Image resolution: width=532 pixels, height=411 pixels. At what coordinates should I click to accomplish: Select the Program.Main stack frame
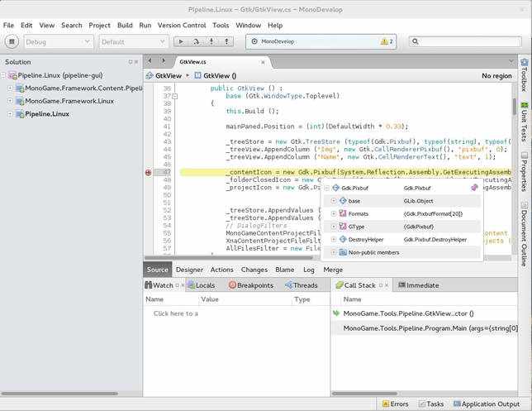pos(430,328)
